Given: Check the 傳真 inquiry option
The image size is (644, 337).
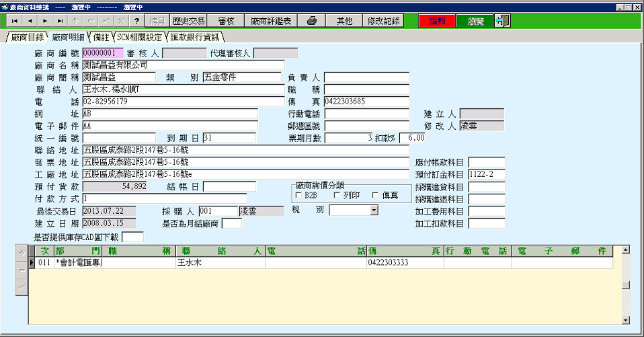Looking at the screenshot, I should (375, 195).
